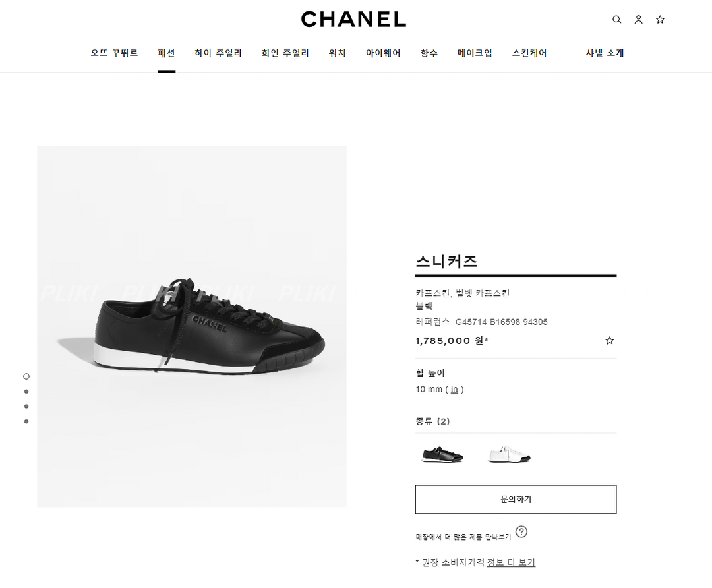Open the search magnifier icon

616,20
